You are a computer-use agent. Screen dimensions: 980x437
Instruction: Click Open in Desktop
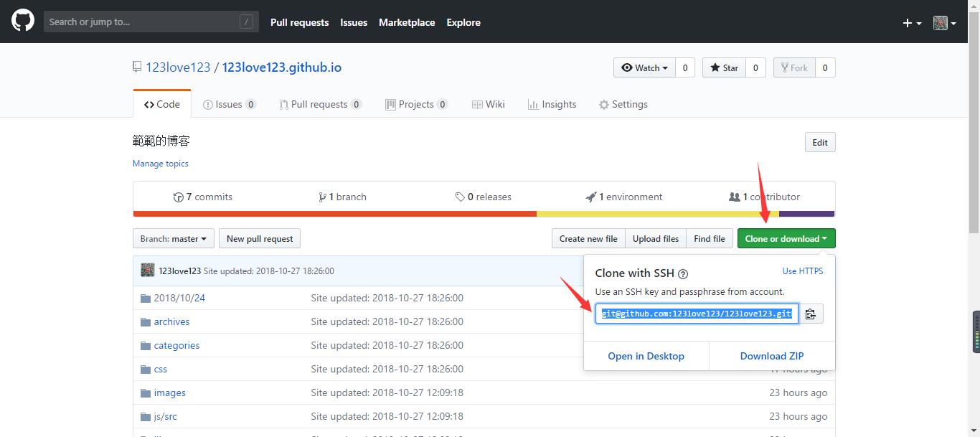tap(646, 356)
